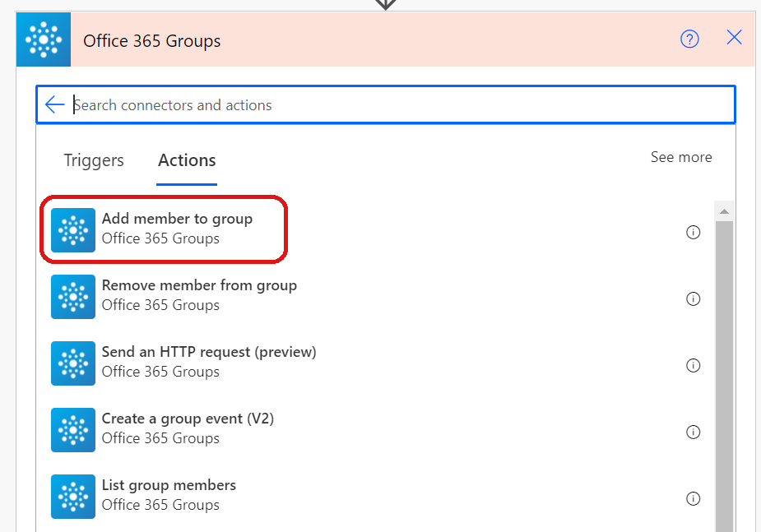
Task: Open the help question mark icon
Action: 689,39
